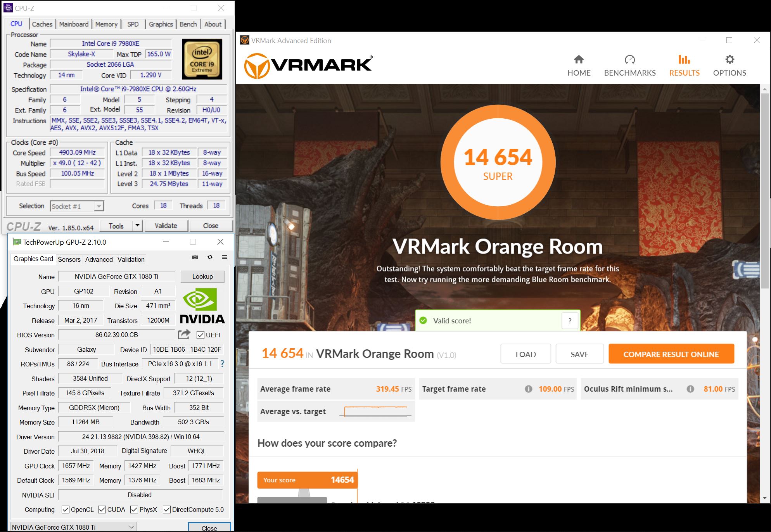Click the VRMark title bar app icon
Image resolution: width=771 pixels, height=532 pixels.
pyautogui.click(x=244, y=40)
